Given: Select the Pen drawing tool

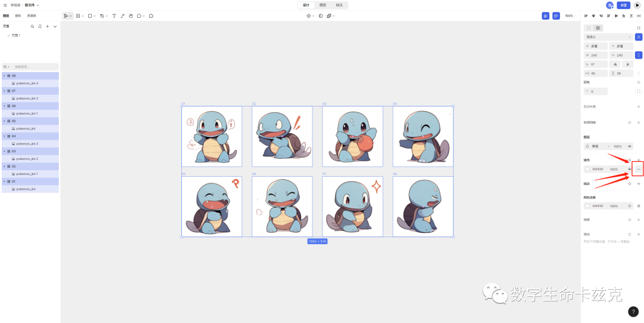Looking at the screenshot, I should (102, 16).
